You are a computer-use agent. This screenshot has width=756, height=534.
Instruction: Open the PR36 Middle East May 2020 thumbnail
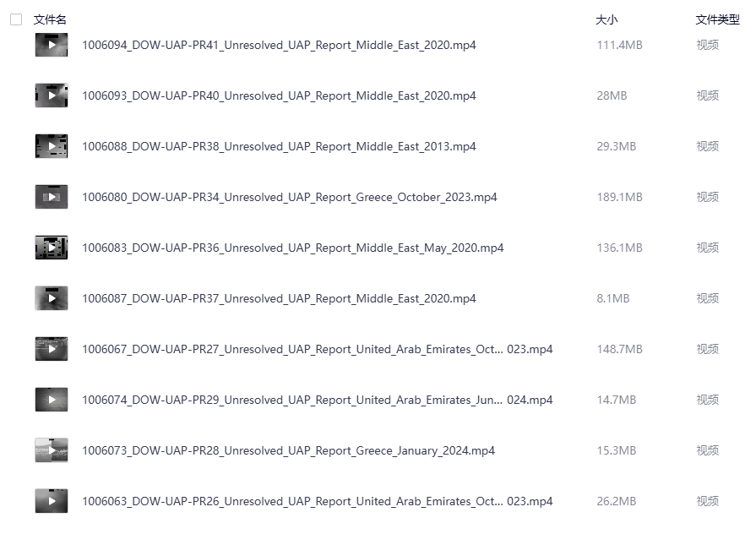pyautogui.click(x=52, y=248)
